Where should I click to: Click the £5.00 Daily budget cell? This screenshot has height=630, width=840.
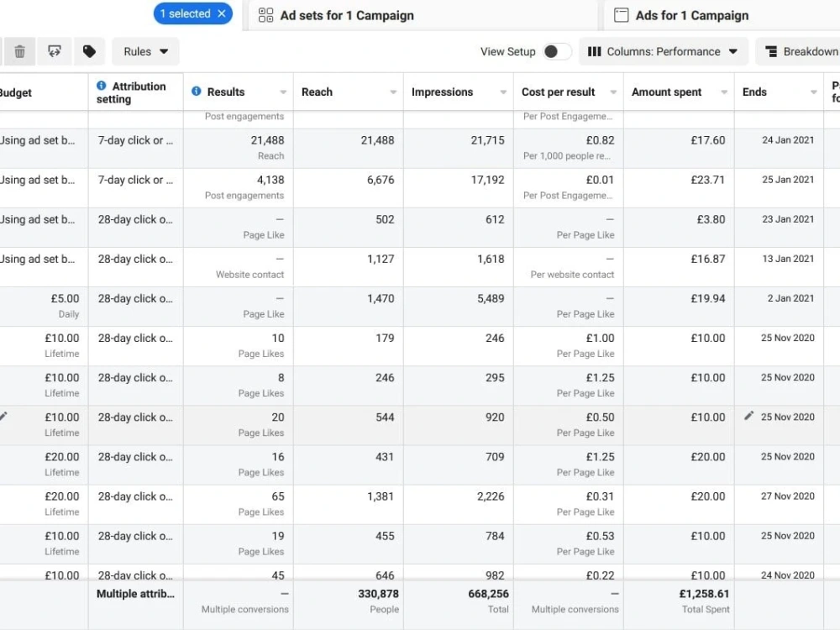point(44,307)
